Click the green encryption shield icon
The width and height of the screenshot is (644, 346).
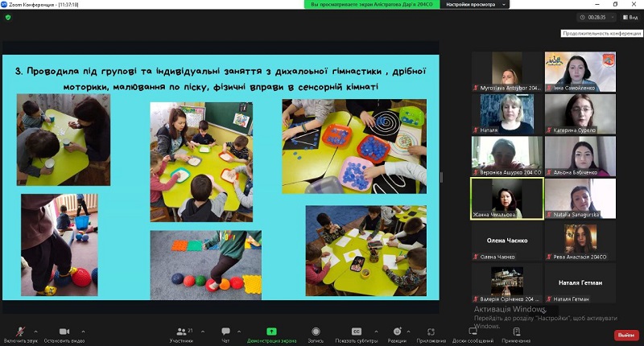click(x=9, y=17)
